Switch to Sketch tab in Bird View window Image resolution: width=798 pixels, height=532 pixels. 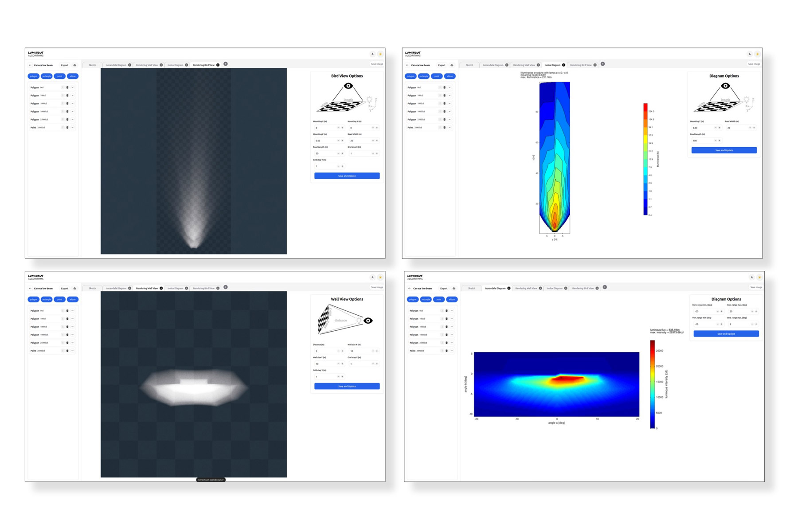[x=92, y=65]
